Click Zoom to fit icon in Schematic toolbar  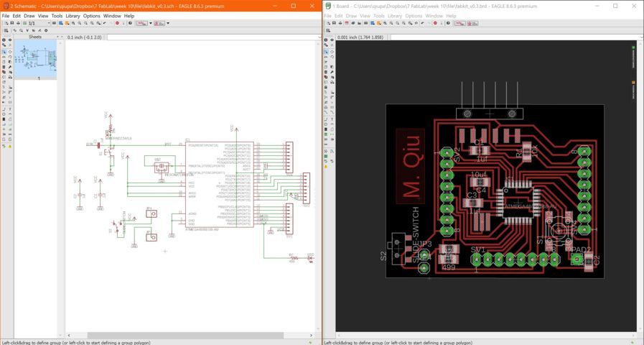coord(73,24)
